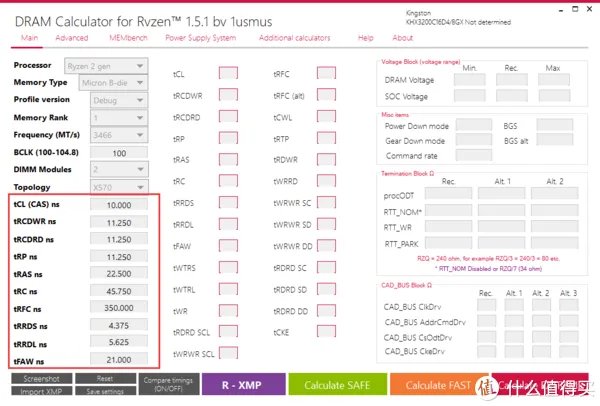This screenshot has height=406, width=600.
Task: Click the Calculate SAFE button
Action: [337, 385]
